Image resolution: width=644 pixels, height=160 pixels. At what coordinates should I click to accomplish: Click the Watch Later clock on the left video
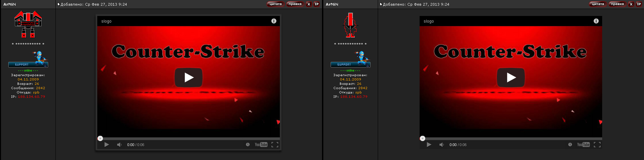248,145
